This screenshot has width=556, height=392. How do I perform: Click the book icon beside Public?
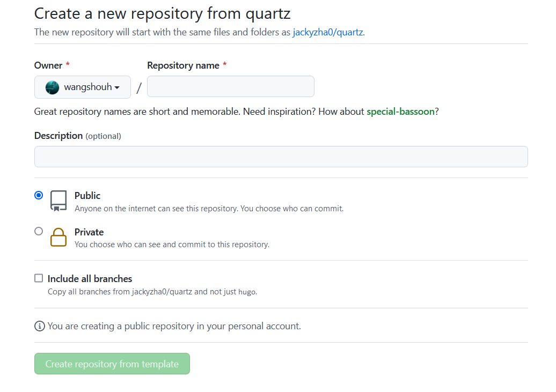(58, 201)
